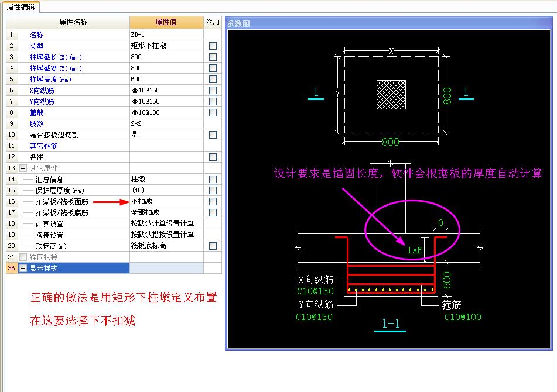Tick the 附加 checkbox for 扣减板/筏板面筋

213,201
